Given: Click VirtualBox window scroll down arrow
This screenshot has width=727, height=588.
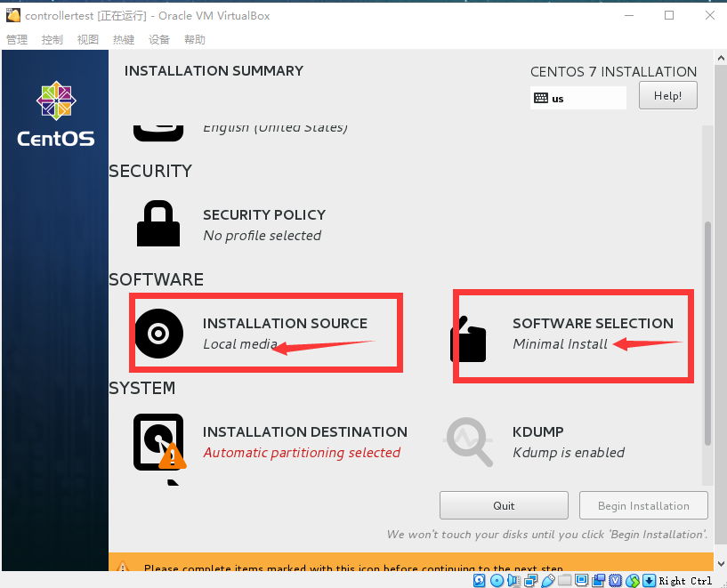Looking at the screenshot, I should (721, 564).
